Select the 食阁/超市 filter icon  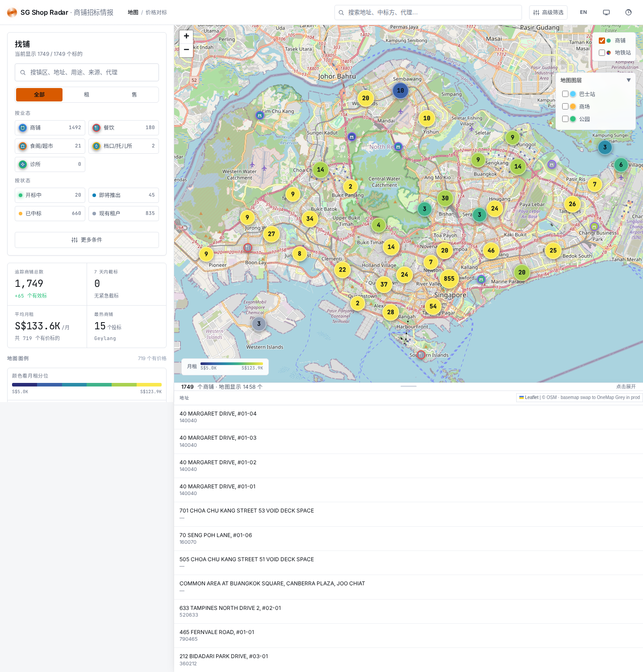(x=23, y=146)
